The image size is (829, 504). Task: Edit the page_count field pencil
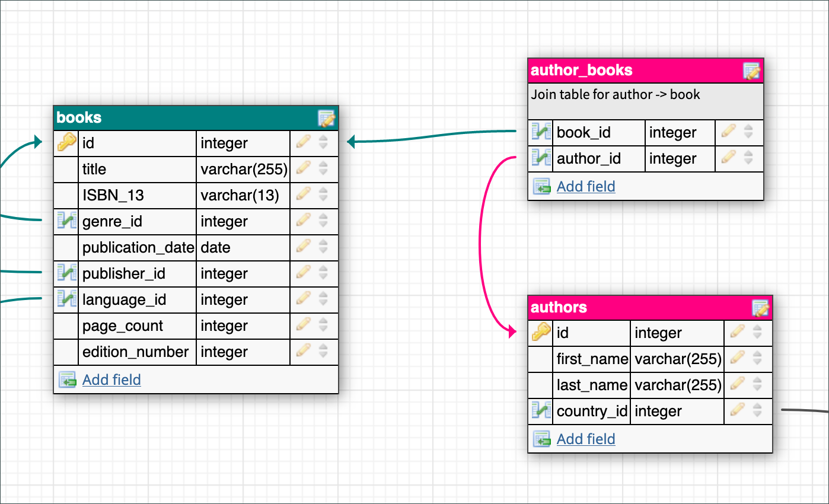[x=304, y=324]
